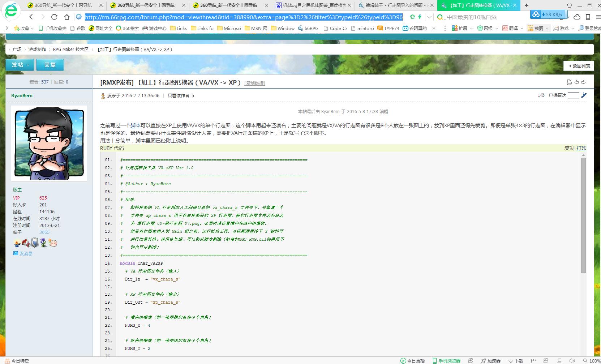This screenshot has width=601, height=364.
Task: Click the elevator jump icon beside floor box
Action: click(x=584, y=95)
